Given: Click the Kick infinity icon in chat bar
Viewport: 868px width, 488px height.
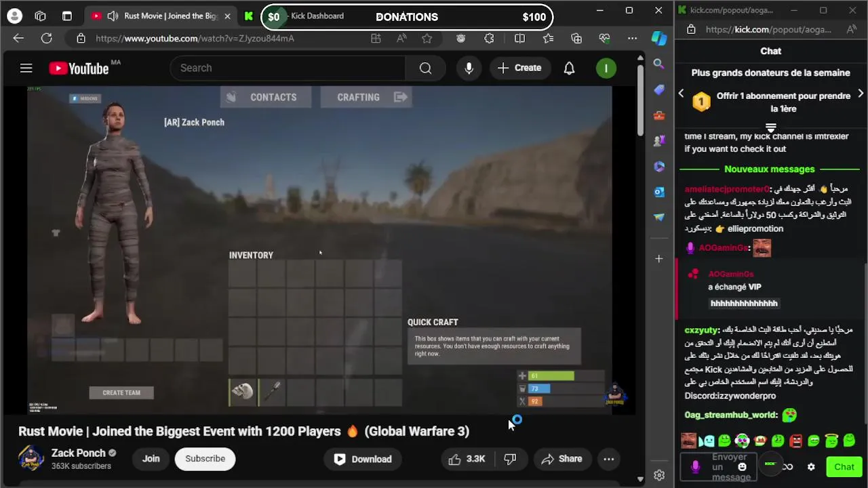Looking at the screenshot, I should [x=787, y=466].
